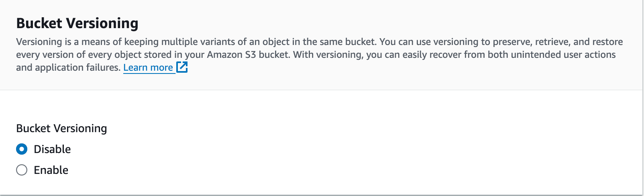Screen dimensions: 644x196
Task: Click the words Amazon S3 in description
Action: [231, 55]
